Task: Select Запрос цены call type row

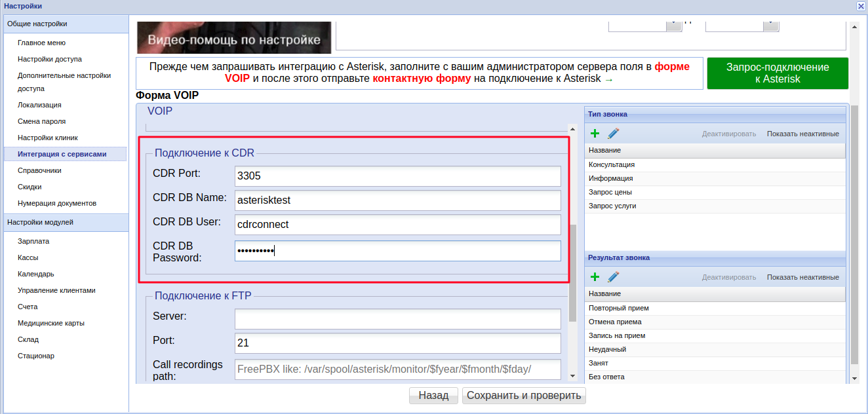Action: tap(715, 192)
